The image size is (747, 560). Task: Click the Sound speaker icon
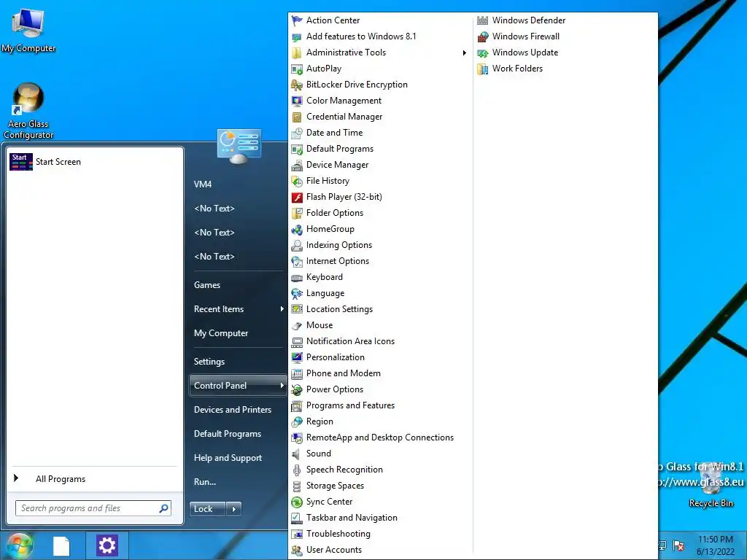[297, 454]
